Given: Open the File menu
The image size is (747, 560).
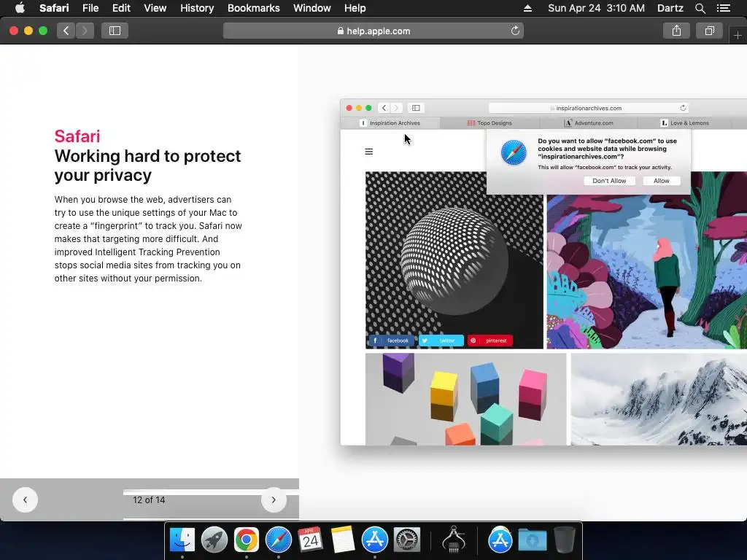Looking at the screenshot, I should [x=90, y=8].
